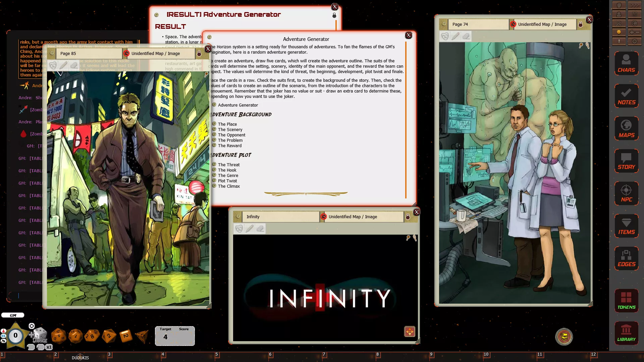The image size is (644, 362).
Task: Click the orange move arrows icon in Infinity image
Action: 410,332
